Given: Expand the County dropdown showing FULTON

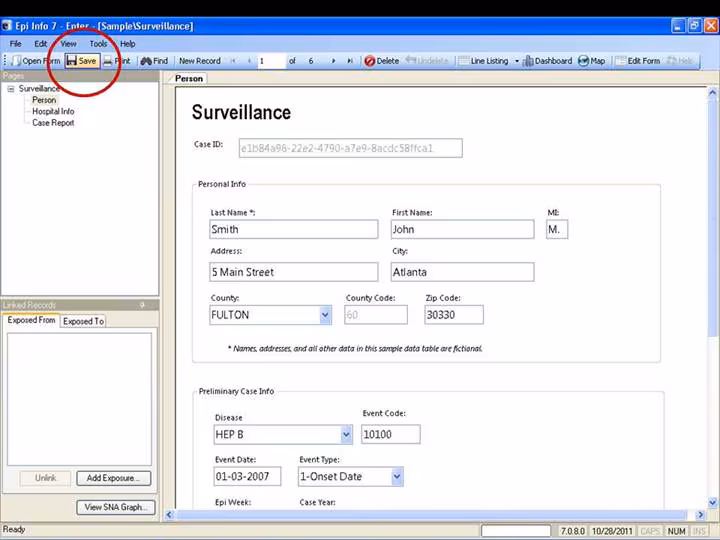Looking at the screenshot, I should click(325, 315).
